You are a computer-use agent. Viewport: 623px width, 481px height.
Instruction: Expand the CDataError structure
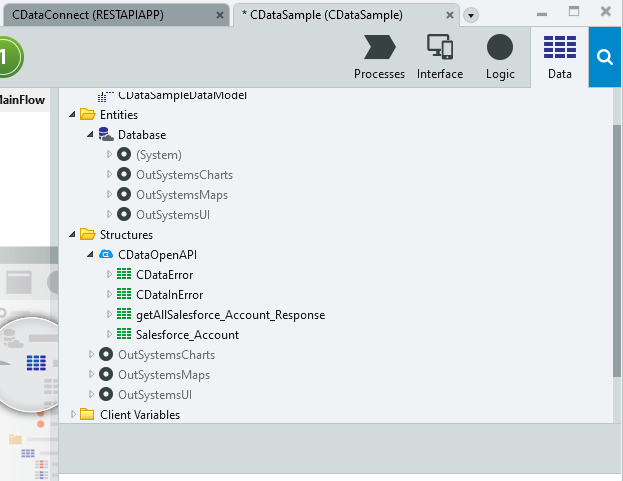[109, 274]
